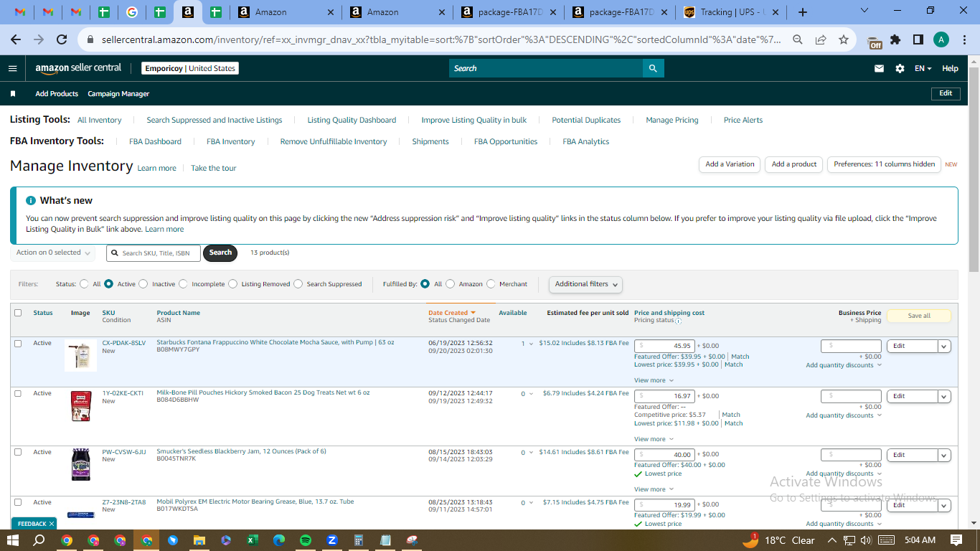Tick the select-all checkbox in table header
Viewport: 980px width, 551px height.
[18, 313]
